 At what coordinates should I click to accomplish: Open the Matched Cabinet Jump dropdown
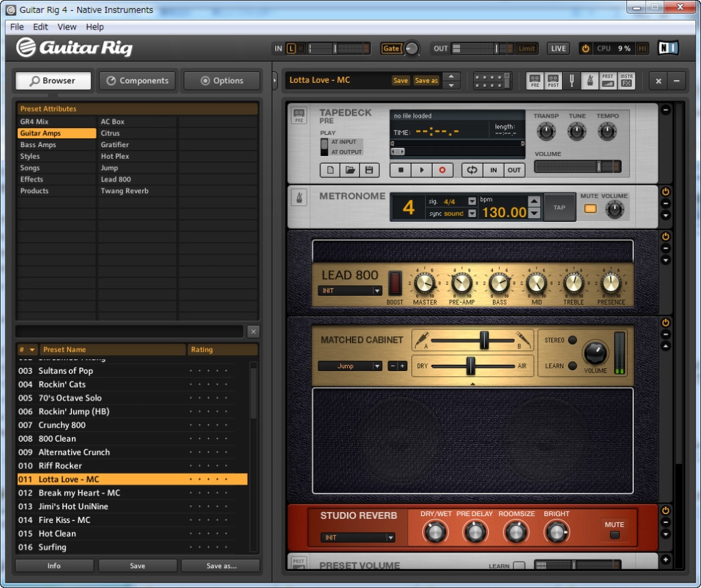pos(350,366)
